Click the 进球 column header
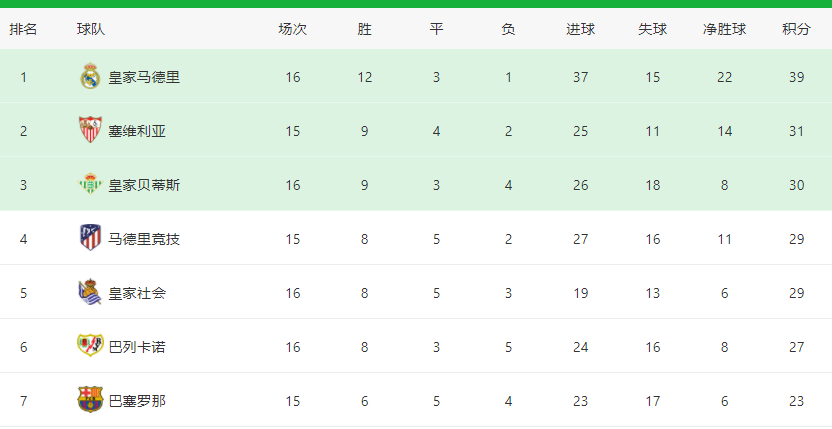 [580, 29]
